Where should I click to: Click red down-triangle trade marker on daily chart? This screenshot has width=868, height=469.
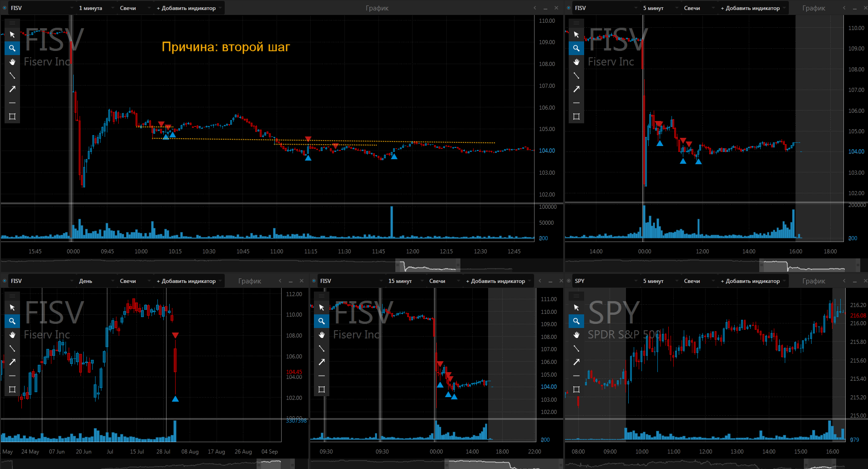tap(175, 335)
